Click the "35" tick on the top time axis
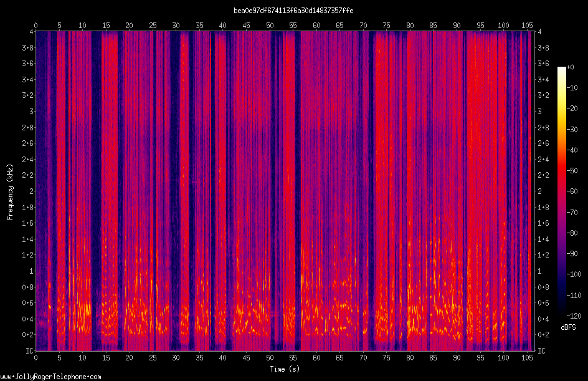 [199, 25]
